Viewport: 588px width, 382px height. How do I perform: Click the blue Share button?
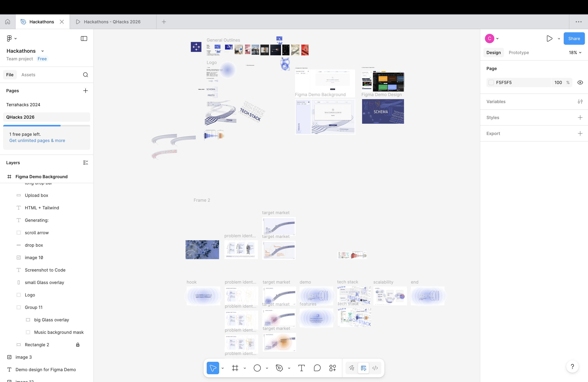point(574,39)
